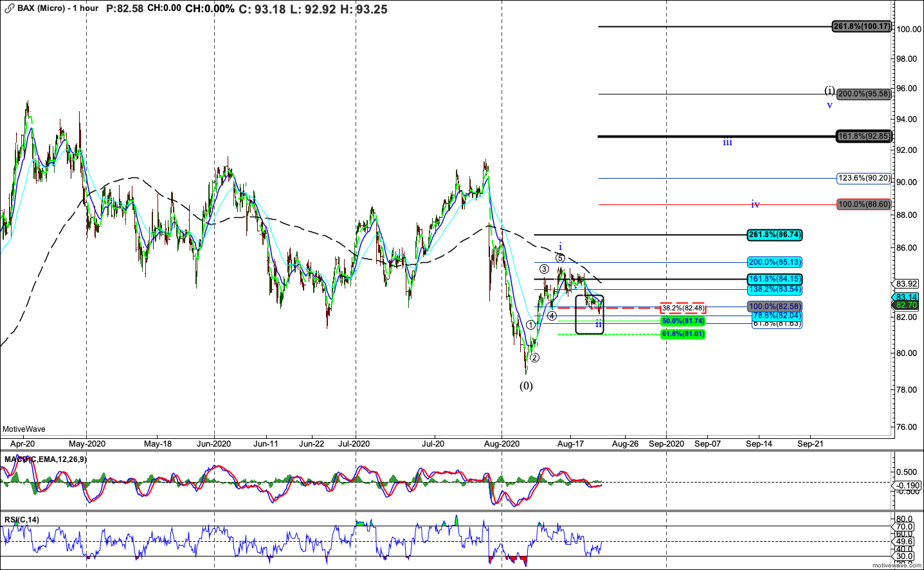The height and width of the screenshot is (570, 924).
Task: Select the BAX (Micro) - 1 hour title
Action: point(58,8)
